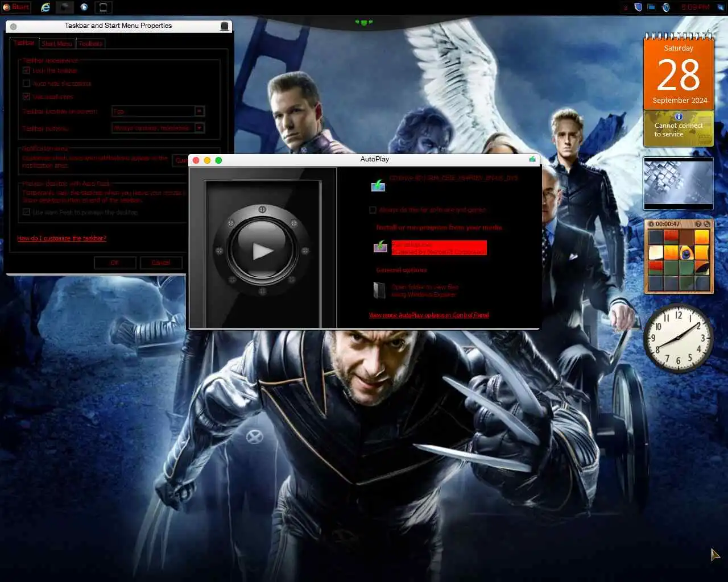Choose Open folder to view files option

[424, 290]
